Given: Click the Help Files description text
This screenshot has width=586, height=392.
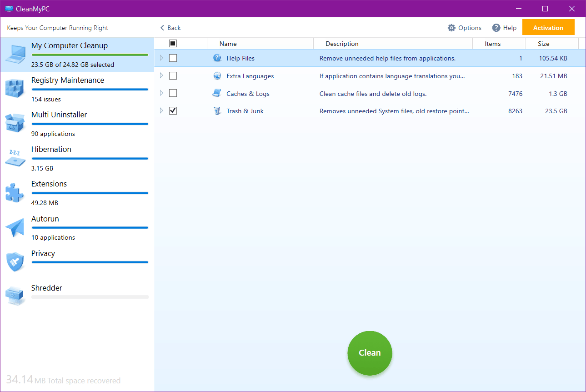Looking at the screenshot, I should pos(387,58).
